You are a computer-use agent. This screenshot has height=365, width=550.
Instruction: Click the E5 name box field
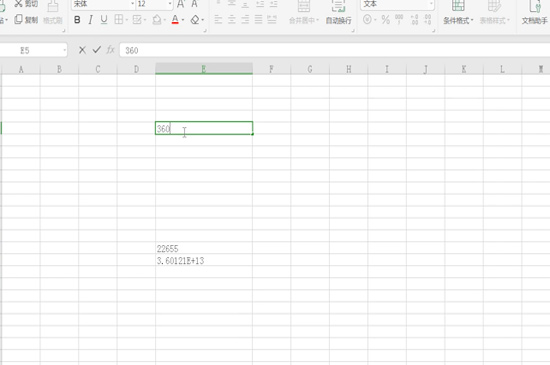pyautogui.click(x=33, y=50)
